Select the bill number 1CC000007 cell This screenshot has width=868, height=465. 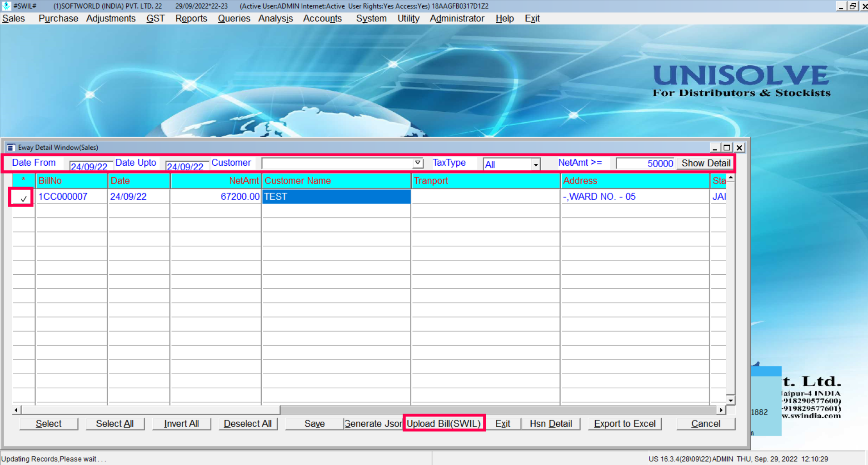[x=71, y=197]
